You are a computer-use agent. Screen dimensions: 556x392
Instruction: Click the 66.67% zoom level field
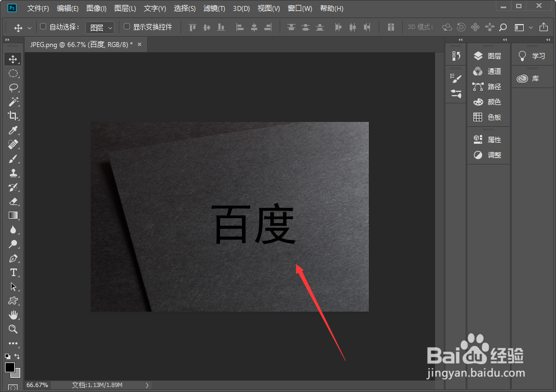(x=37, y=385)
